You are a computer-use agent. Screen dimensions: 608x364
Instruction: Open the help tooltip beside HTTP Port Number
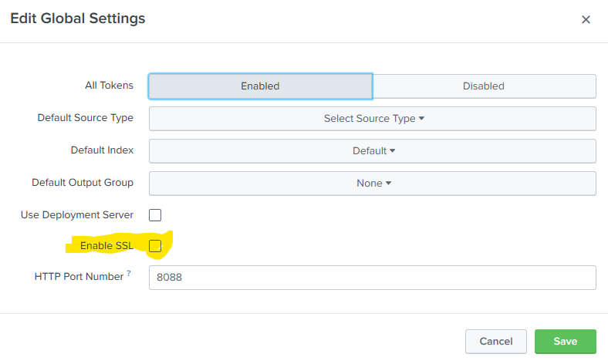pos(129,273)
